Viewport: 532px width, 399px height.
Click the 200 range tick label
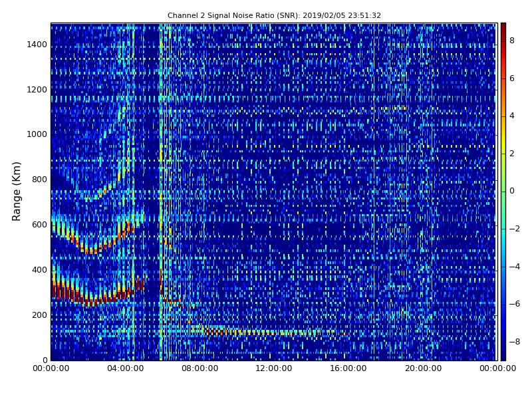point(39,315)
